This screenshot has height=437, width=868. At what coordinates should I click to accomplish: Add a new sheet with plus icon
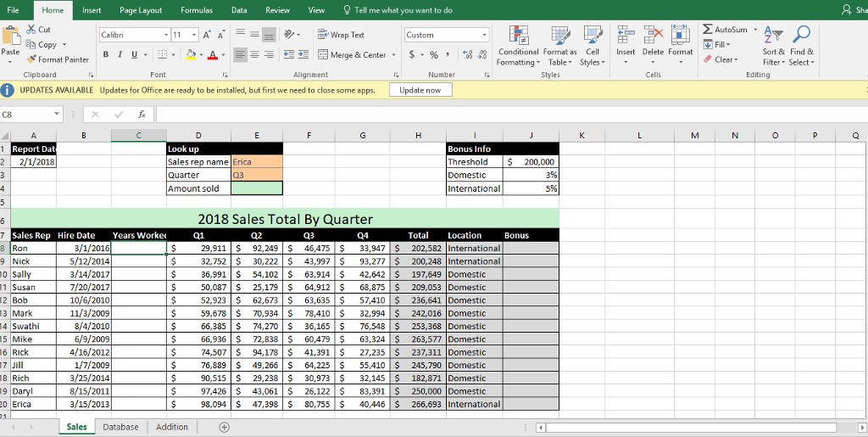(x=224, y=427)
